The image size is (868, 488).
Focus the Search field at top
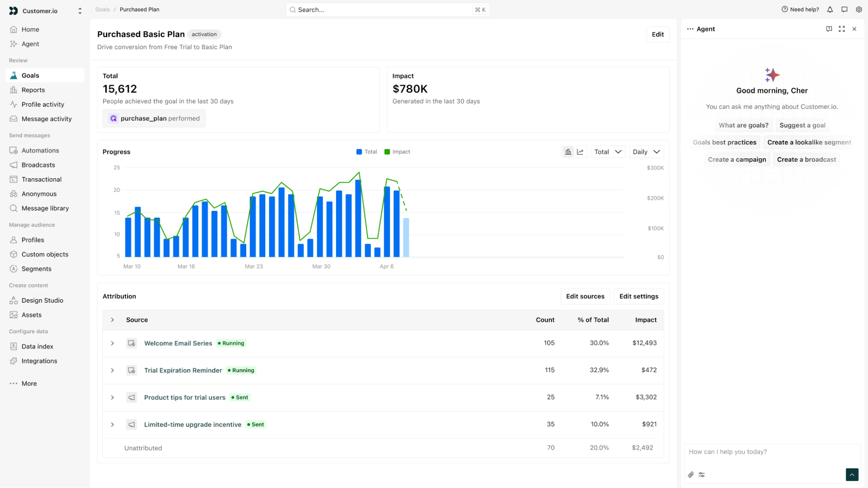pyautogui.click(x=388, y=10)
